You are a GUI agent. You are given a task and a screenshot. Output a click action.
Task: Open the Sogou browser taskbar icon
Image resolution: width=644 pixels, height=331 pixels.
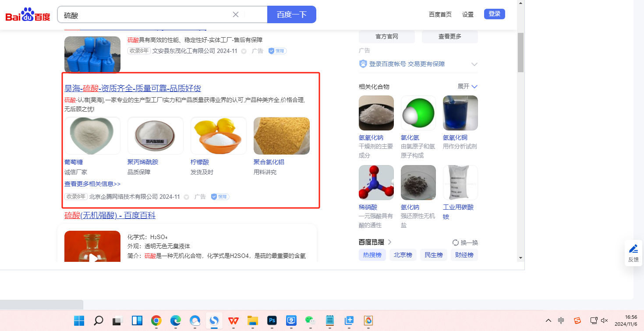pos(214,320)
